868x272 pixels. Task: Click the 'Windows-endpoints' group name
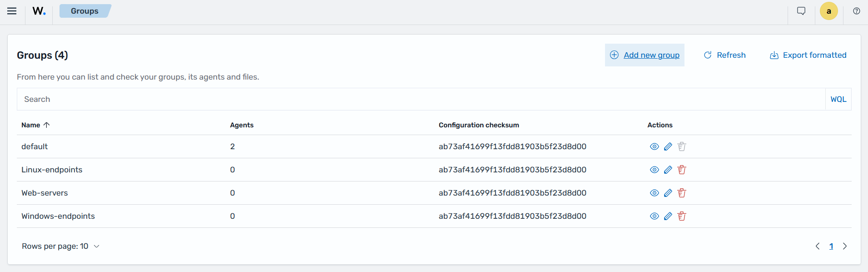(58, 216)
